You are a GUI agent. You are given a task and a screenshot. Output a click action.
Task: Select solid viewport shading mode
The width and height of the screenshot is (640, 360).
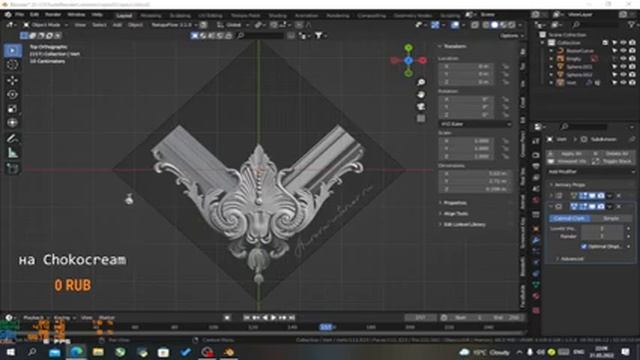click(494, 25)
